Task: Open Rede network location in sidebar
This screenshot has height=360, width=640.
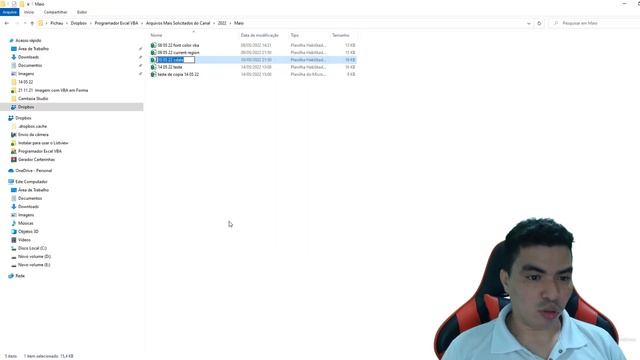Action: (x=20, y=276)
